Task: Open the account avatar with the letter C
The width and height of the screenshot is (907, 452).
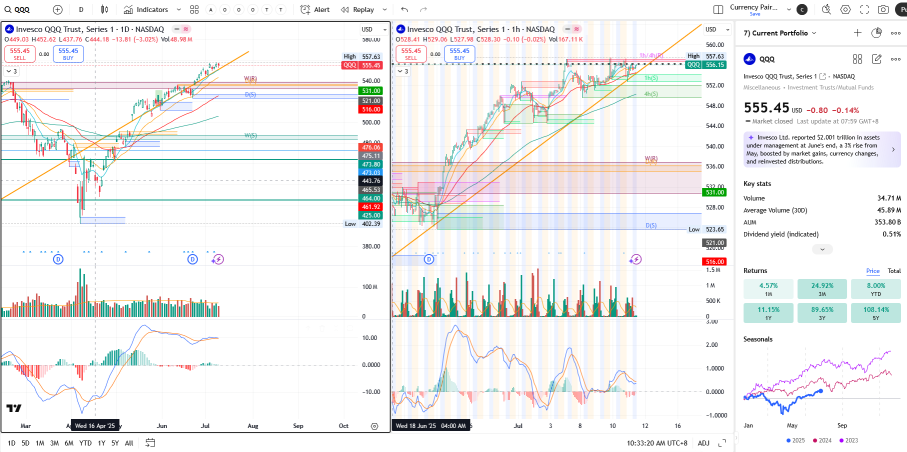Action: (802, 10)
